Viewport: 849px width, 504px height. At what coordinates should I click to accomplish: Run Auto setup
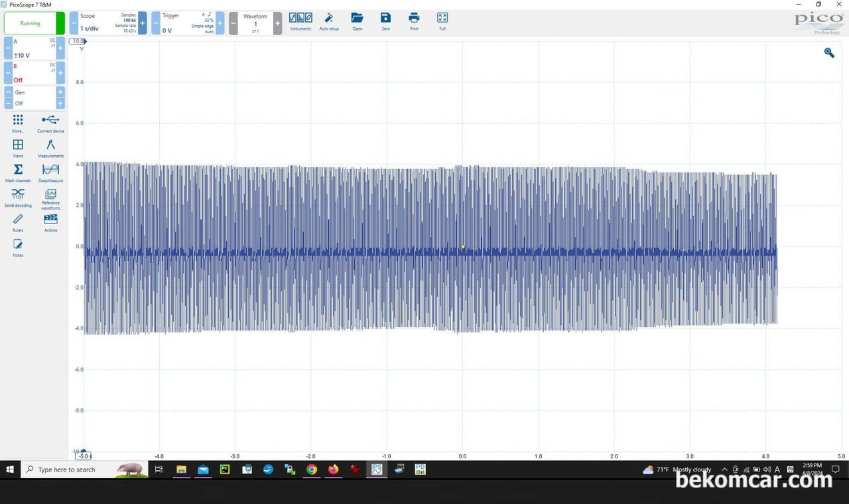(x=329, y=22)
